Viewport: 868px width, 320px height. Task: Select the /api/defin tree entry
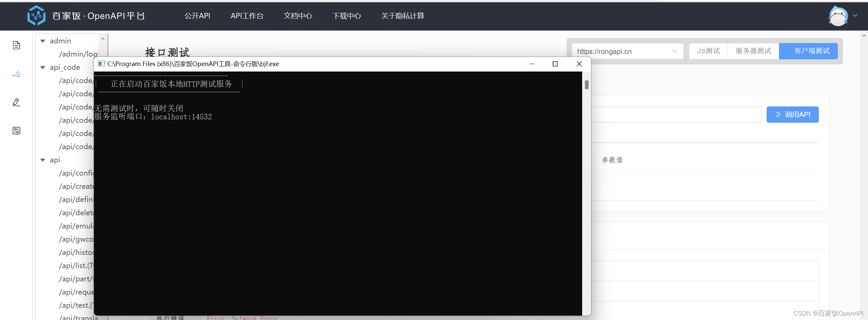click(76, 199)
